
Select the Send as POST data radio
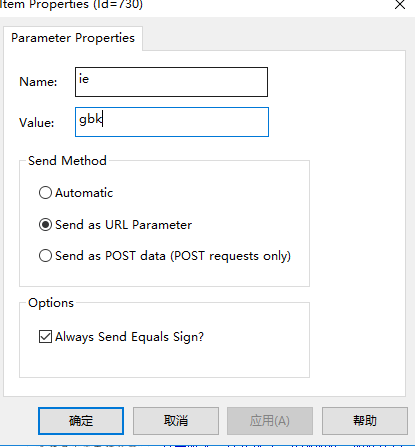(x=45, y=256)
